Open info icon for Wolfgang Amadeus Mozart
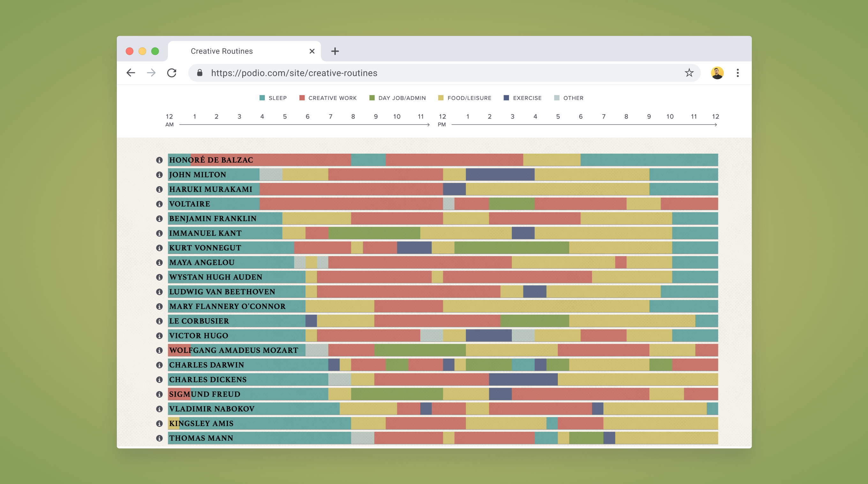 159,350
